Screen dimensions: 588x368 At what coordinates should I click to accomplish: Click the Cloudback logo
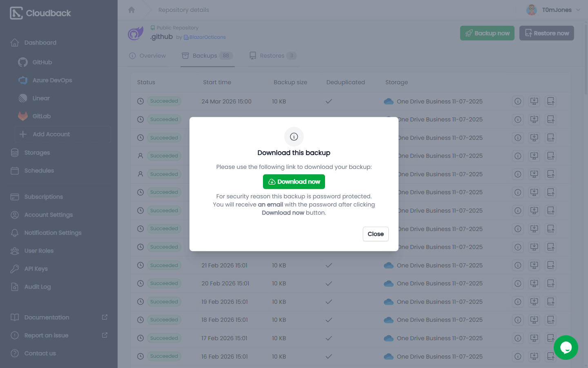(40, 13)
